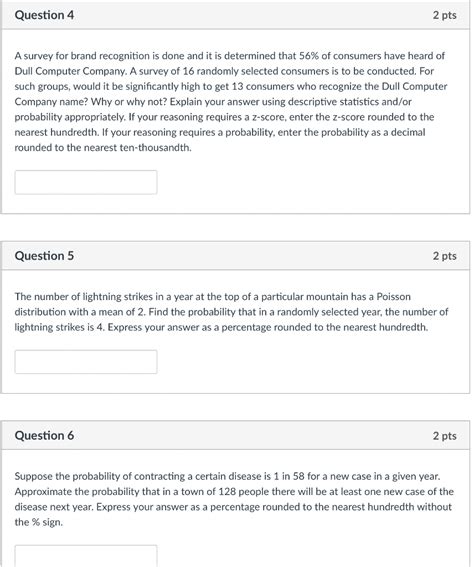Viewport: 474px width, 567px height.
Task: Click the phrase 'nearest ten-thousandth' in Question 4
Action: point(137,148)
